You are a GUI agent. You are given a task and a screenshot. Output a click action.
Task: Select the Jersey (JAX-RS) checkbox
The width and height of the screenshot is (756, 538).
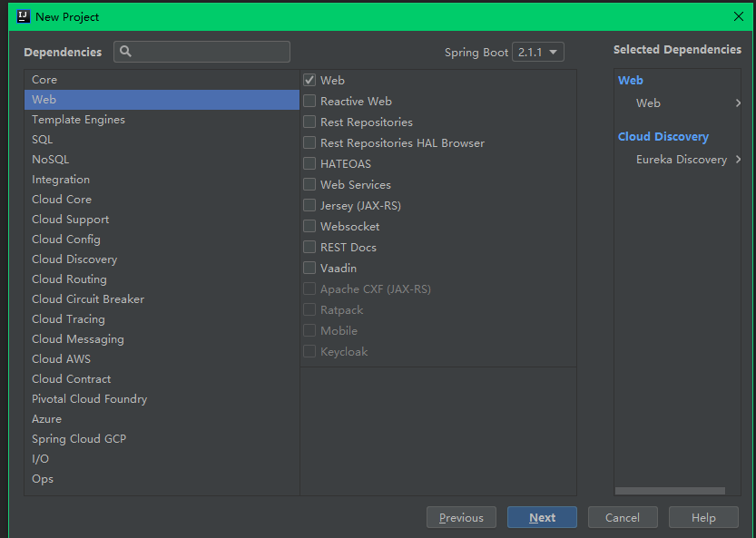point(309,205)
